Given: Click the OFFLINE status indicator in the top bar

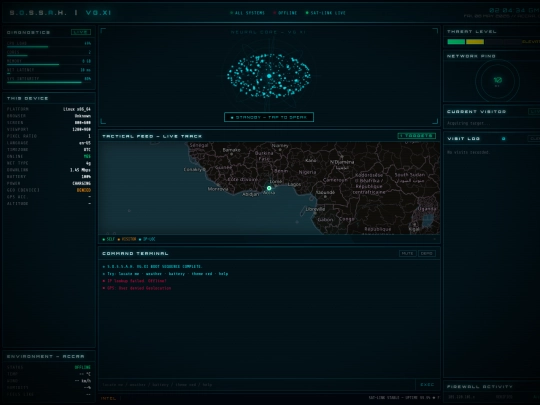Looking at the screenshot, I should (x=285, y=13).
